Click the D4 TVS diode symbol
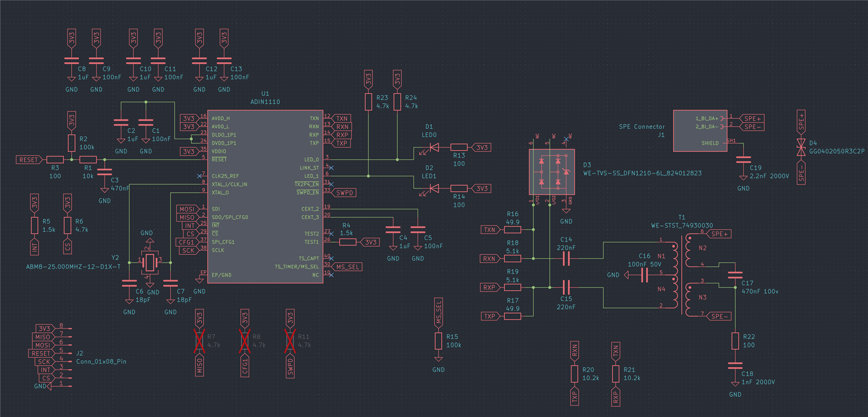The width and height of the screenshot is (868, 417). (801, 147)
